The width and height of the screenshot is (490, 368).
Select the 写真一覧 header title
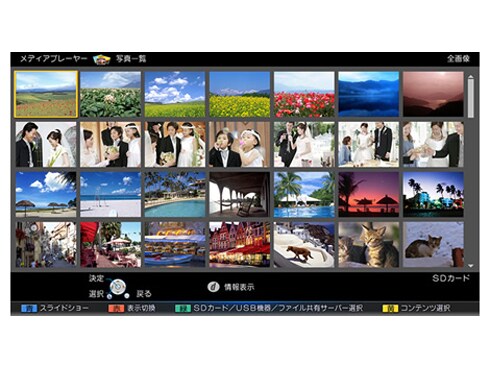(x=131, y=59)
